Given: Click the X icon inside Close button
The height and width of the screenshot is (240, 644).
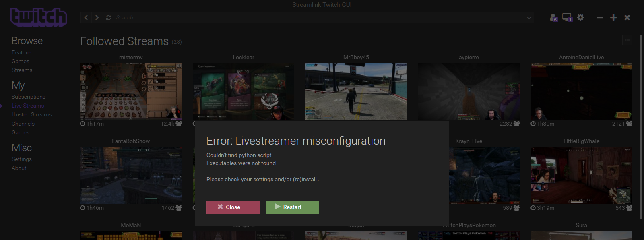Looking at the screenshot, I should coord(220,207).
